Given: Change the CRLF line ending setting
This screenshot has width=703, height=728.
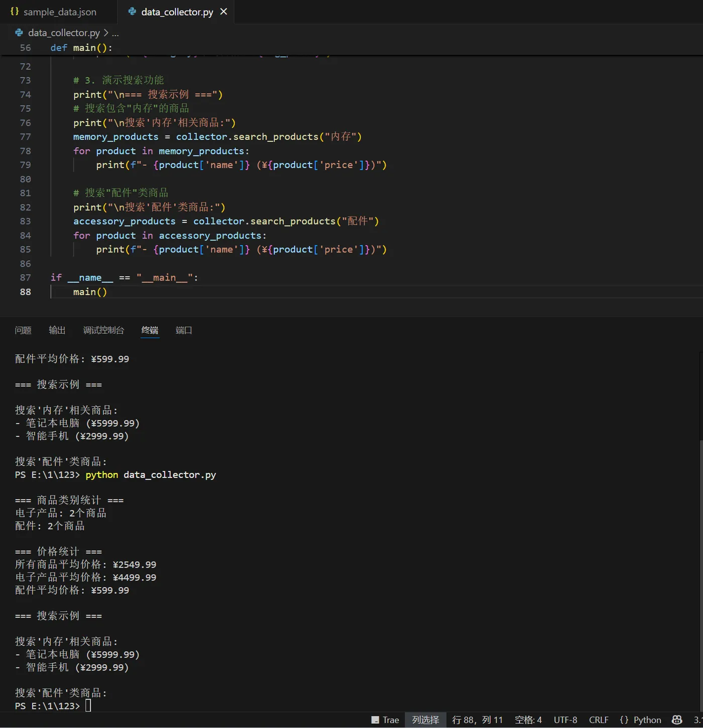Looking at the screenshot, I should (599, 720).
